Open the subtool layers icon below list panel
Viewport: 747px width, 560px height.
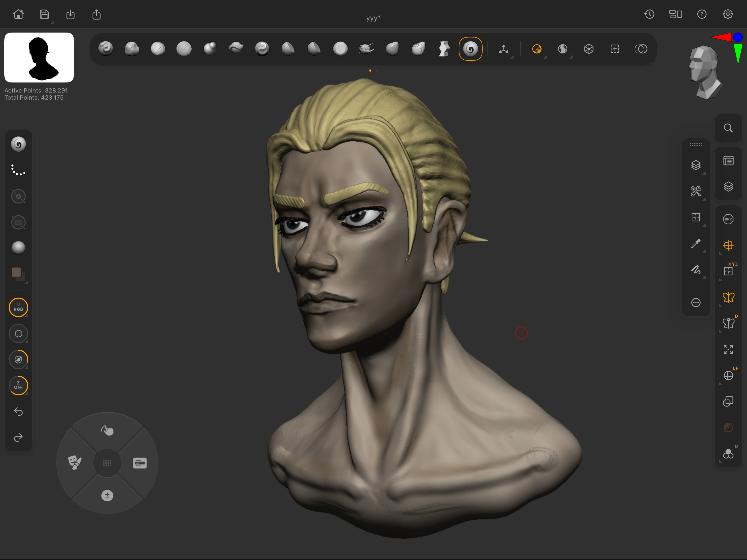pyautogui.click(x=728, y=187)
